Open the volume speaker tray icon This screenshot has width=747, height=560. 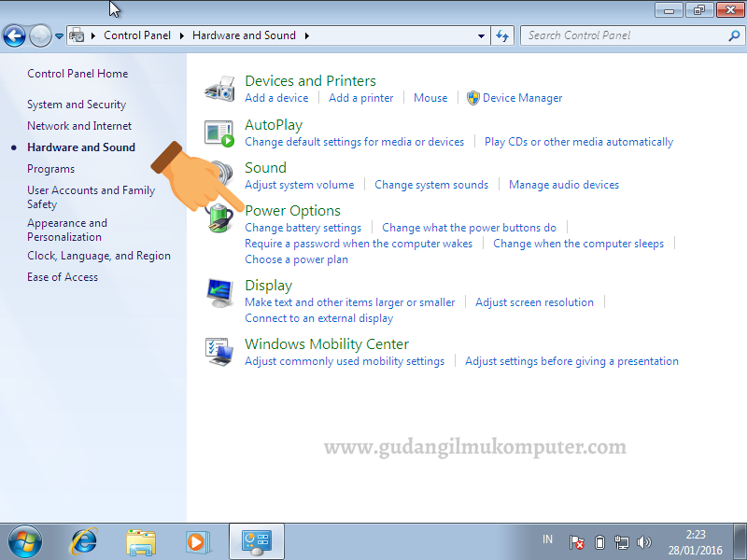[x=644, y=542]
